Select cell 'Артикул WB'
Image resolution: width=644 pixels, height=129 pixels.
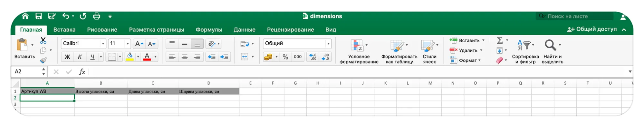(x=47, y=91)
